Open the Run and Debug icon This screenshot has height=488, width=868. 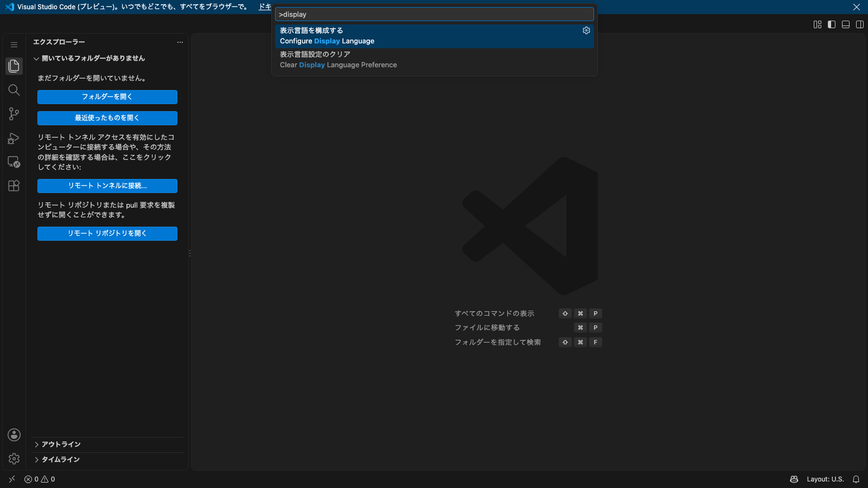tap(14, 138)
